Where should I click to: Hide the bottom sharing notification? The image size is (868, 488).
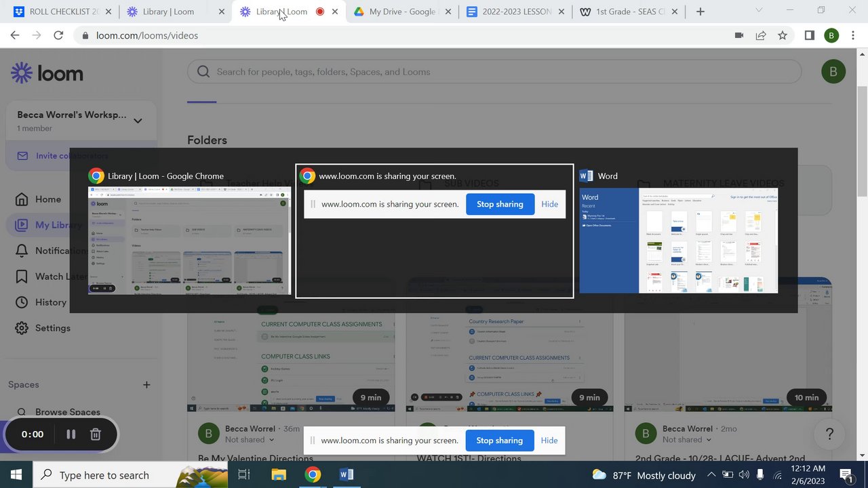coord(549,441)
